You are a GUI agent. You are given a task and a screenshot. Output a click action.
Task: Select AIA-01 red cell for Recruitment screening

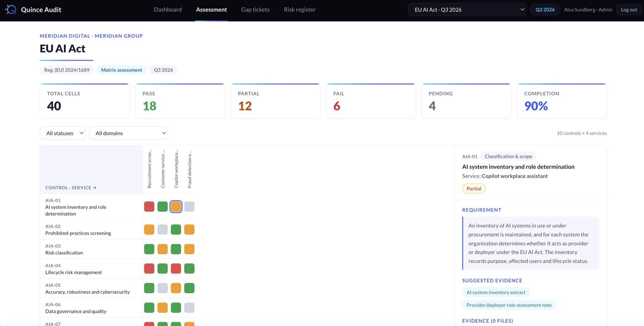[149, 207]
